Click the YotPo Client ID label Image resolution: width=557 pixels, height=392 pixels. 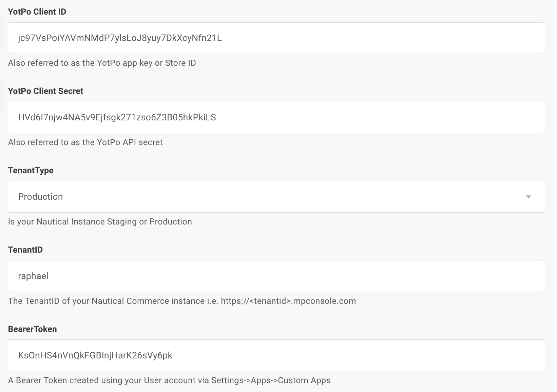pyautogui.click(x=37, y=11)
